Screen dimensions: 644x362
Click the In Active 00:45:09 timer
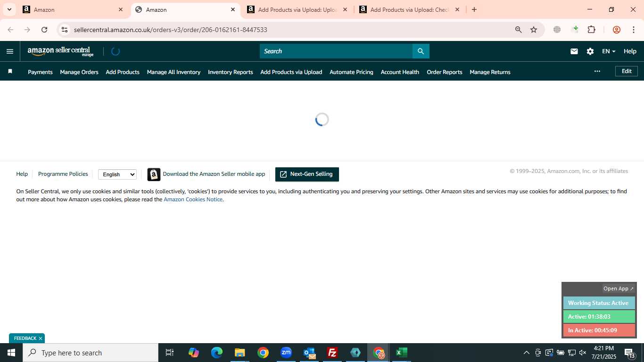coord(599,330)
